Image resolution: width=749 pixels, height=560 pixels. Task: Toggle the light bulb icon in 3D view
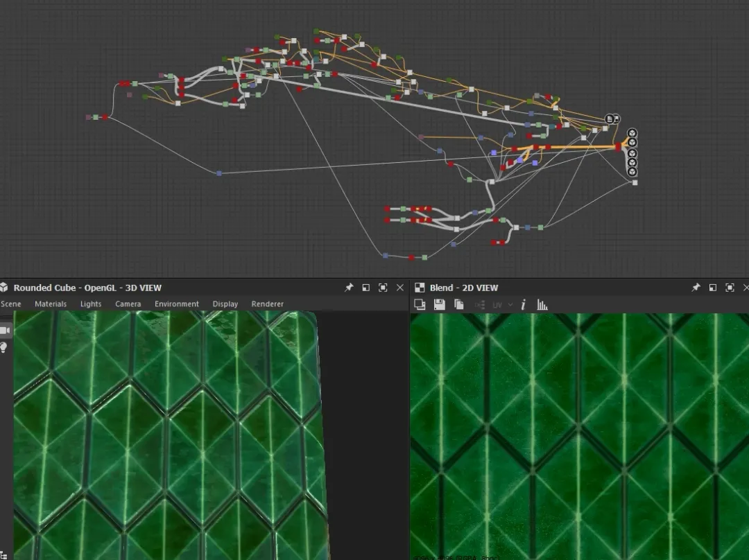point(4,347)
